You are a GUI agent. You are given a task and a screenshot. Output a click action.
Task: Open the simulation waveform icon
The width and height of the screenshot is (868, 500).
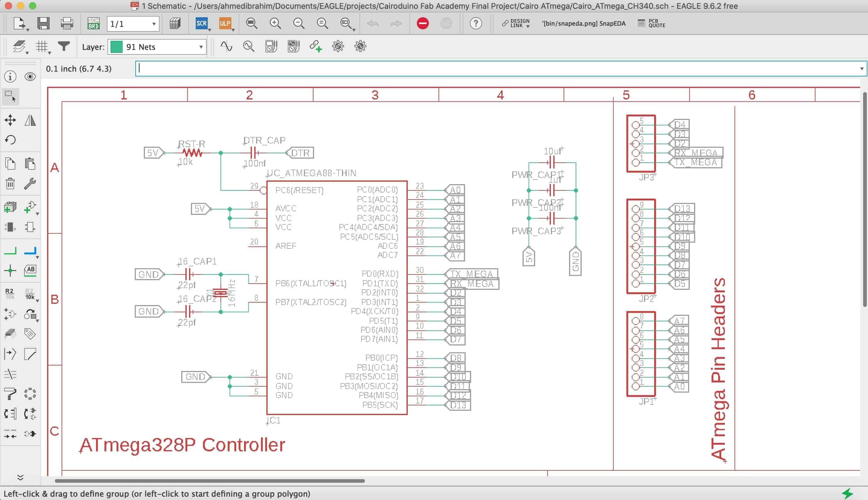click(227, 46)
